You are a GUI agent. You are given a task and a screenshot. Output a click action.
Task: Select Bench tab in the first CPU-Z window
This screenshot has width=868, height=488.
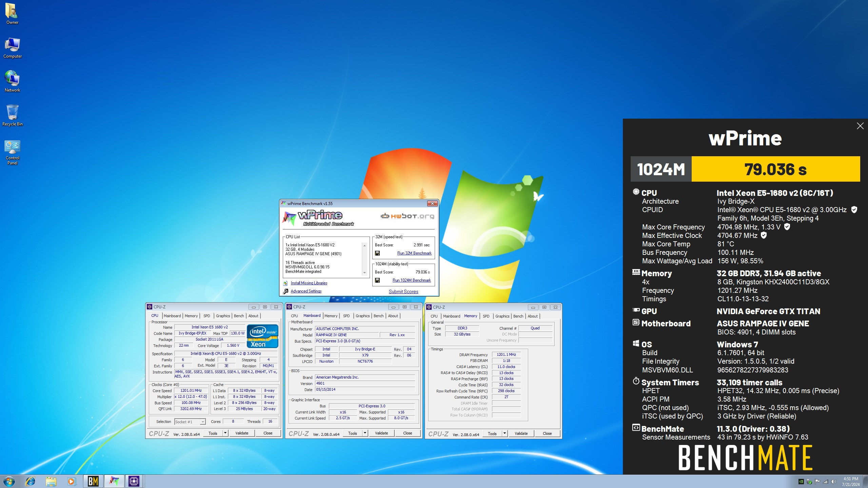(x=239, y=316)
